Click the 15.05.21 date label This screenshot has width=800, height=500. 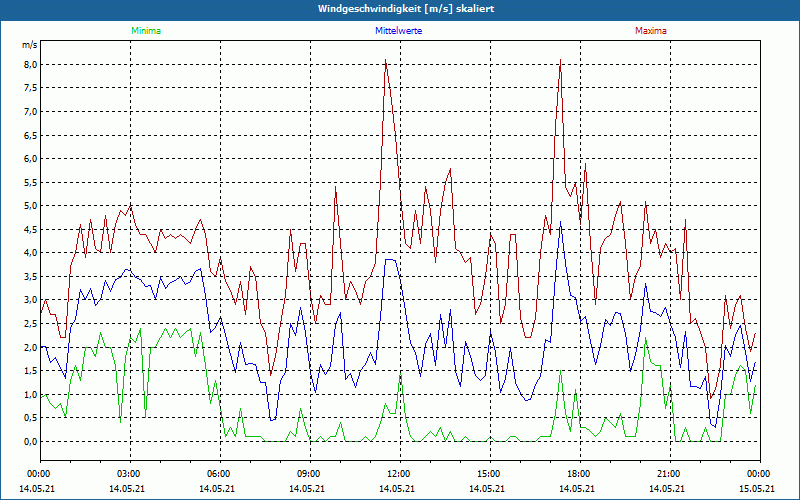[758, 488]
